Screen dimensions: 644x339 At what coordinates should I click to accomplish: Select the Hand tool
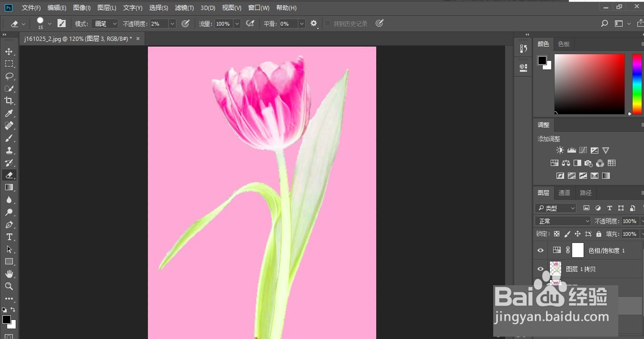pos(9,274)
